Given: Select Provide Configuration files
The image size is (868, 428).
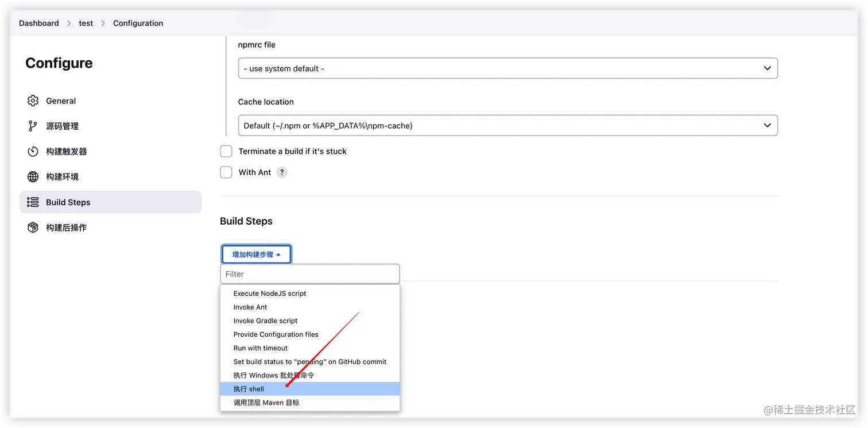Looking at the screenshot, I should point(310,334).
